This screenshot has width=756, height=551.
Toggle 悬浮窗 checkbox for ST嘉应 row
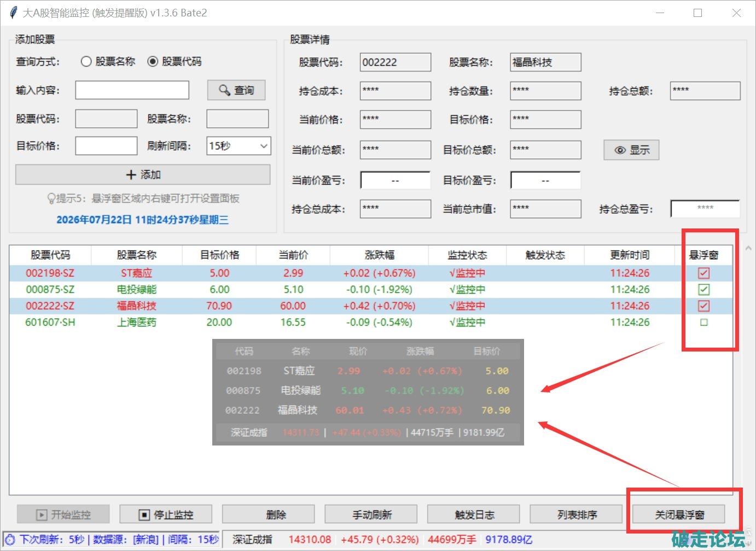pos(704,273)
